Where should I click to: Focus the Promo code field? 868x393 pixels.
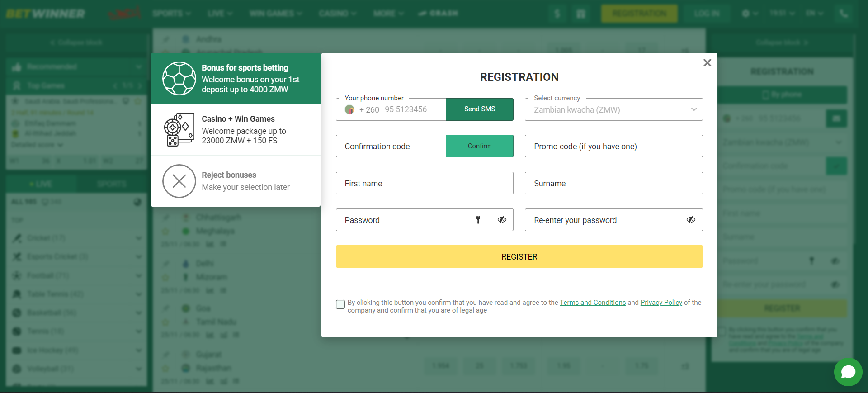[x=613, y=146]
